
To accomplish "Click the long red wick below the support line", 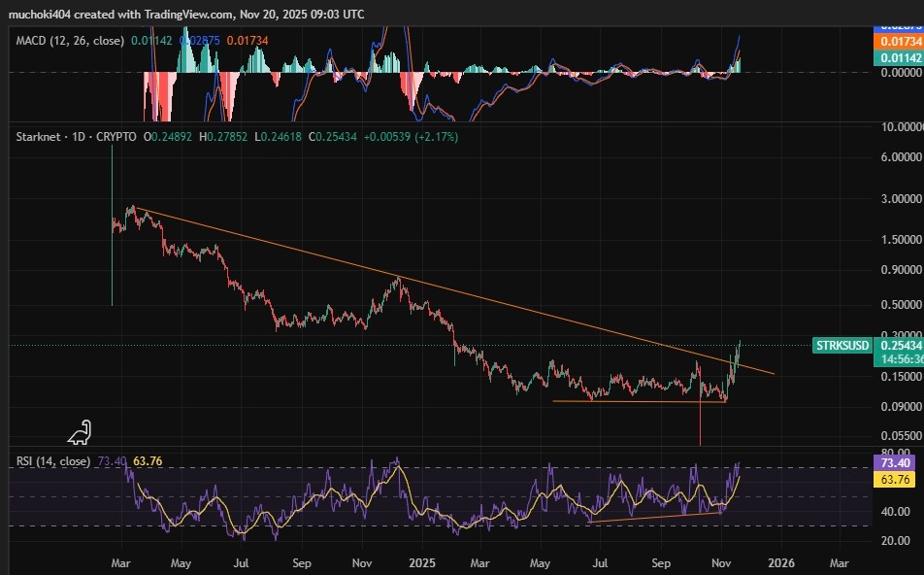I will coord(700,427).
